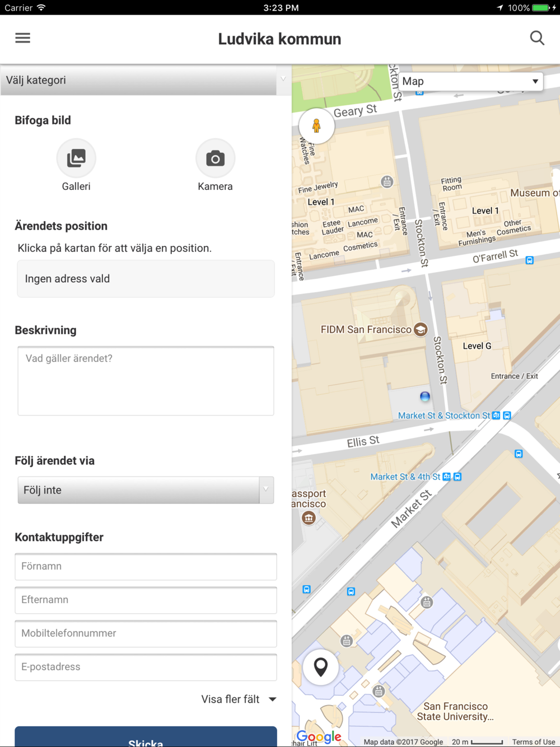Open the Google logo link
This screenshot has width=560, height=747.
click(319, 736)
